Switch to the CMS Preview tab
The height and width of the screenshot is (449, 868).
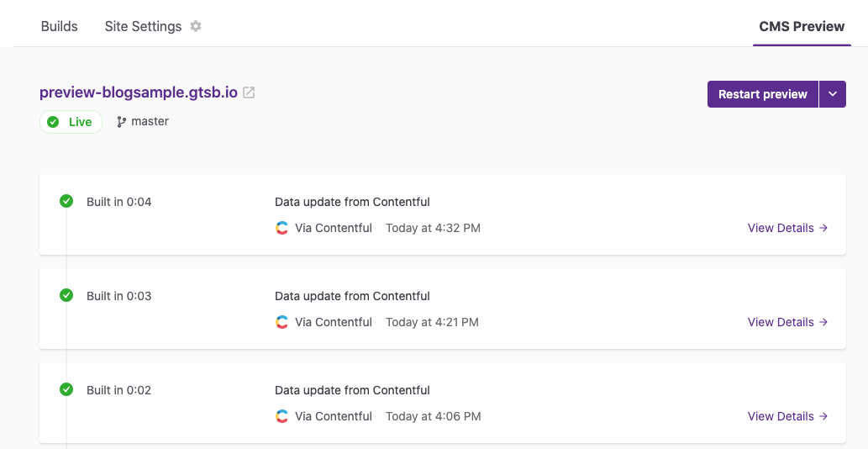pos(802,26)
